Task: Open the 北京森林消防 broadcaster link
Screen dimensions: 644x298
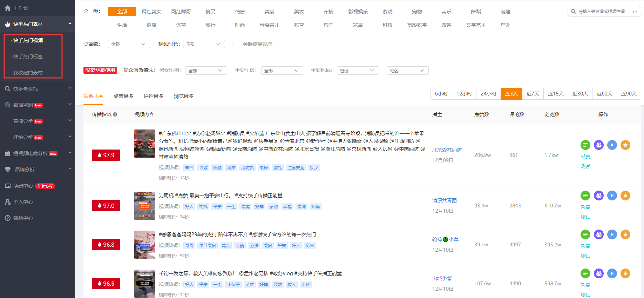Action: coord(447,150)
